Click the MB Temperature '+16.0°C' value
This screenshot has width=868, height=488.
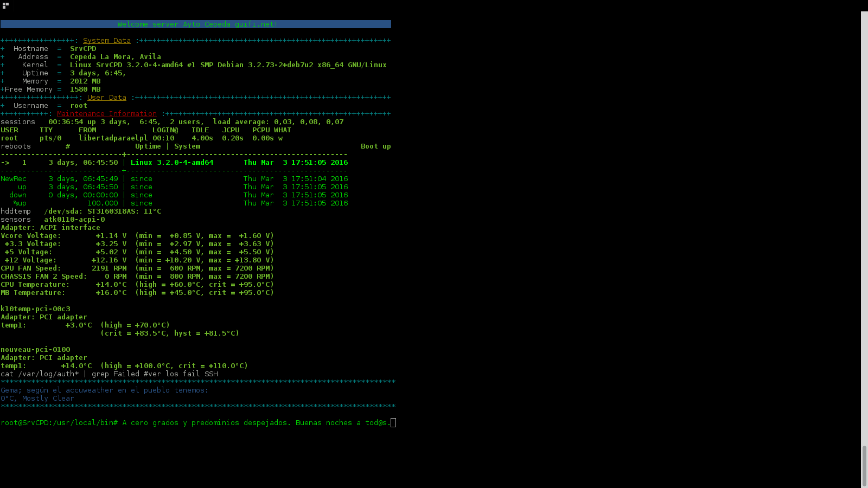(x=111, y=293)
